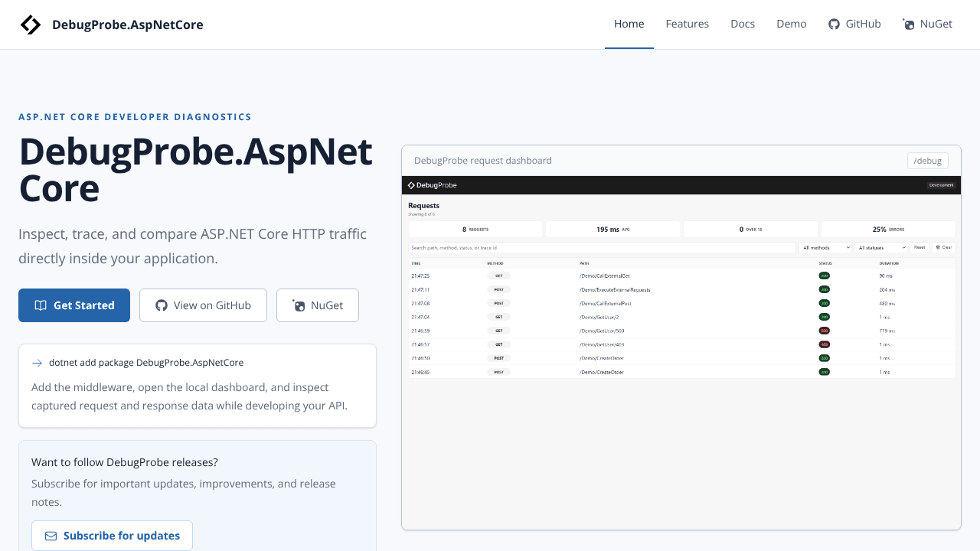Click the DebugProbe logo inside the dashboard preview
980x551 pixels.
tap(432, 185)
